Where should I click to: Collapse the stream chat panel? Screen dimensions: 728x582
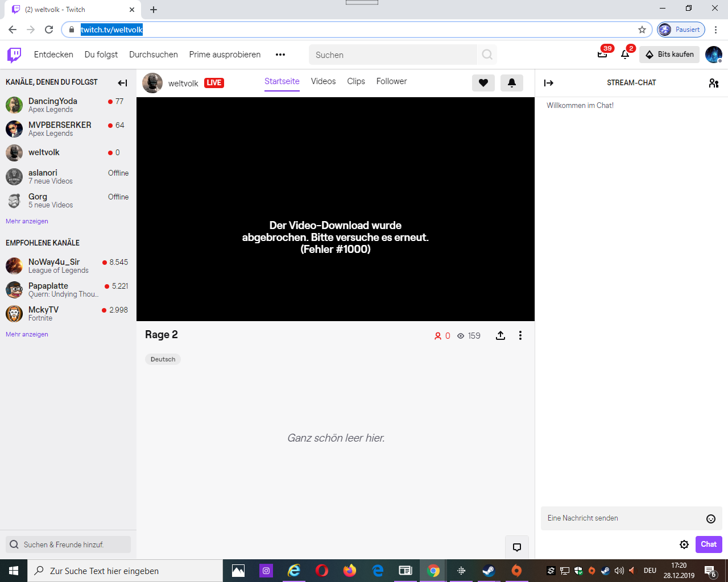click(x=549, y=83)
